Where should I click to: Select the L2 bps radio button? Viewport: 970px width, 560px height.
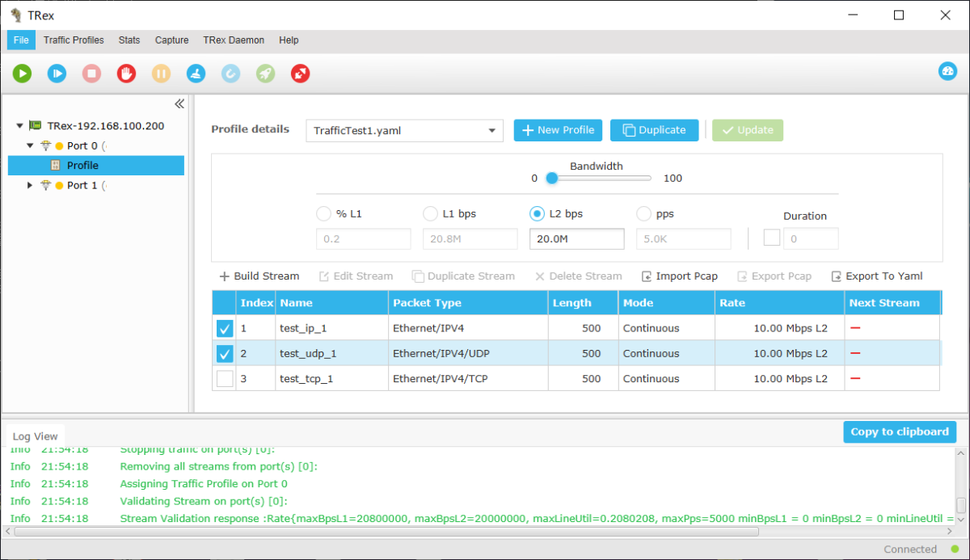[537, 214]
